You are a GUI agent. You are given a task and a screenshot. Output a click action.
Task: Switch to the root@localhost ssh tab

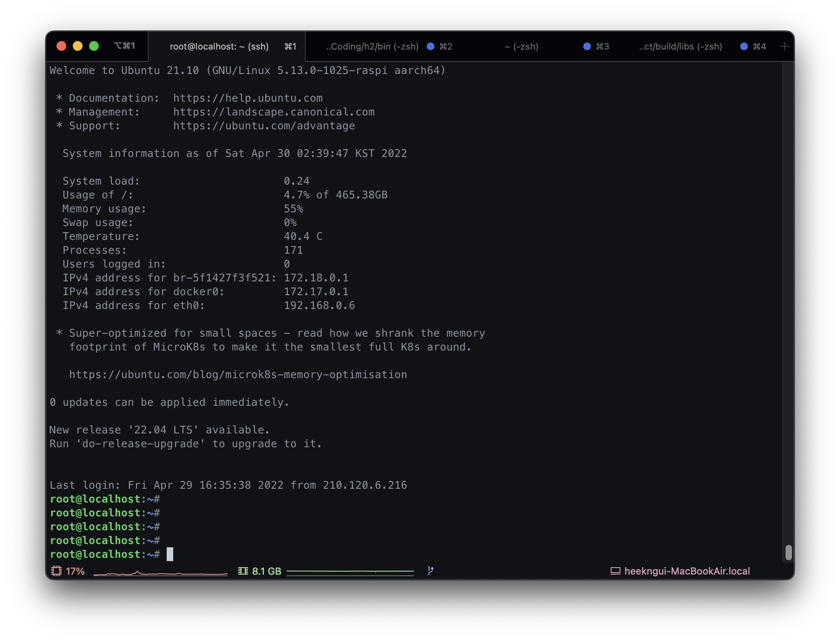pyautogui.click(x=219, y=47)
